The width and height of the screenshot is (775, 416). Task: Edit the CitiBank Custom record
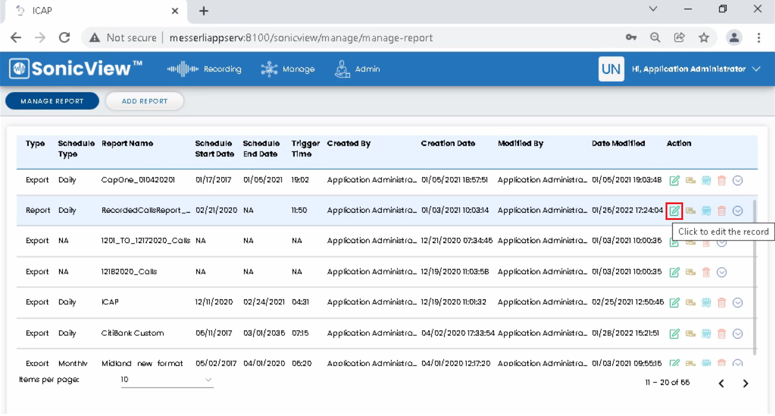click(x=674, y=334)
